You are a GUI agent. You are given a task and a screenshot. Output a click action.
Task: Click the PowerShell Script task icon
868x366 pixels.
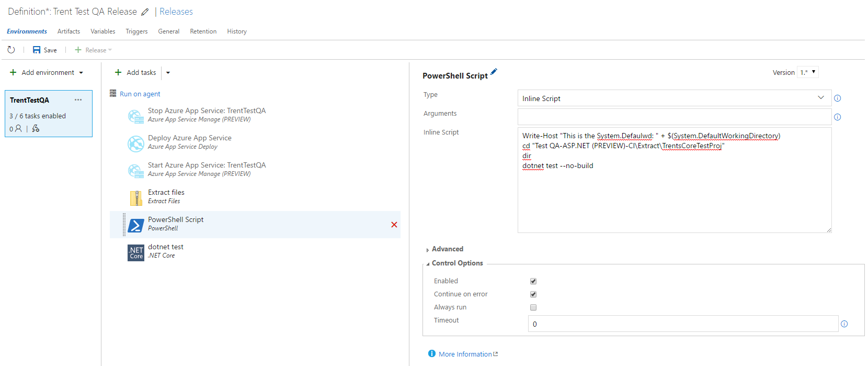coord(136,225)
